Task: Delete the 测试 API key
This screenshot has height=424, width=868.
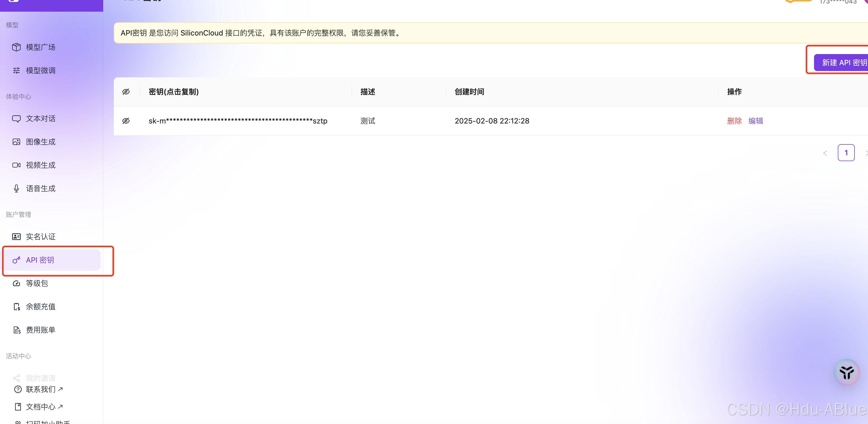Action: click(x=734, y=121)
